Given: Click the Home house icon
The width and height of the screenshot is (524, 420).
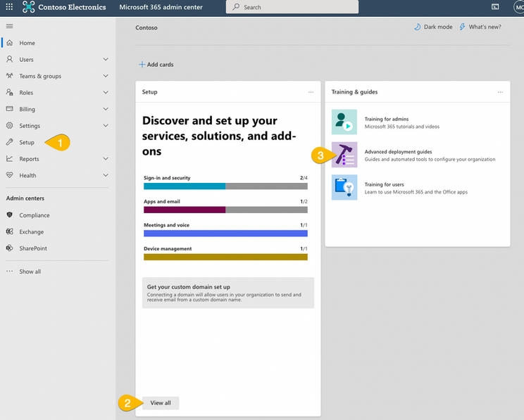Looking at the screenshot, I should tap(10, 43).
